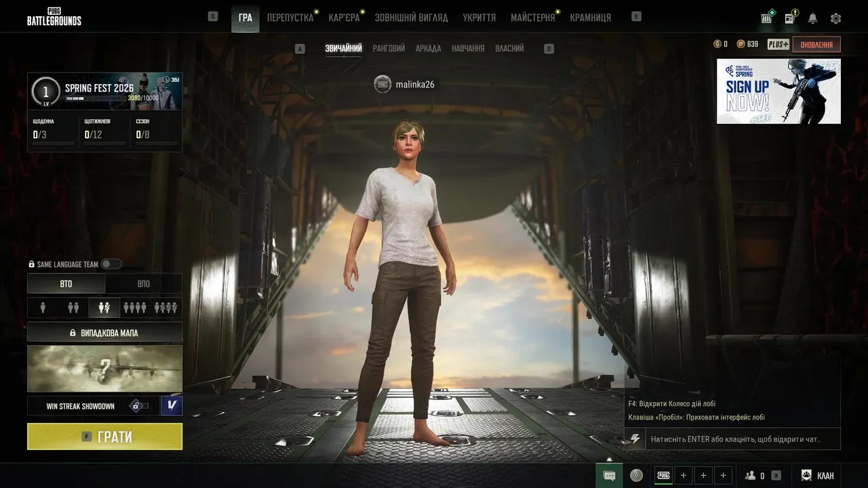Select the ВЛАСНИЙ game mode

click(x=509, y=49)
